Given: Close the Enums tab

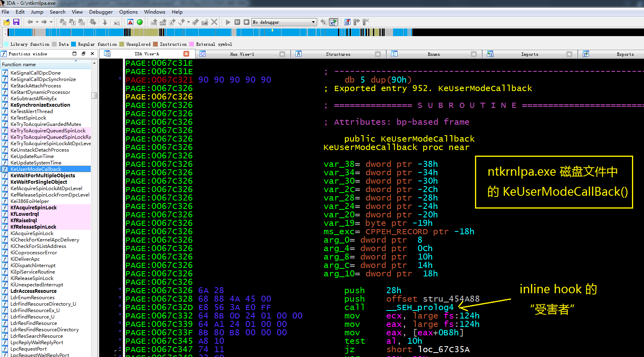Looking at the screenshot, I should [474, 54].
